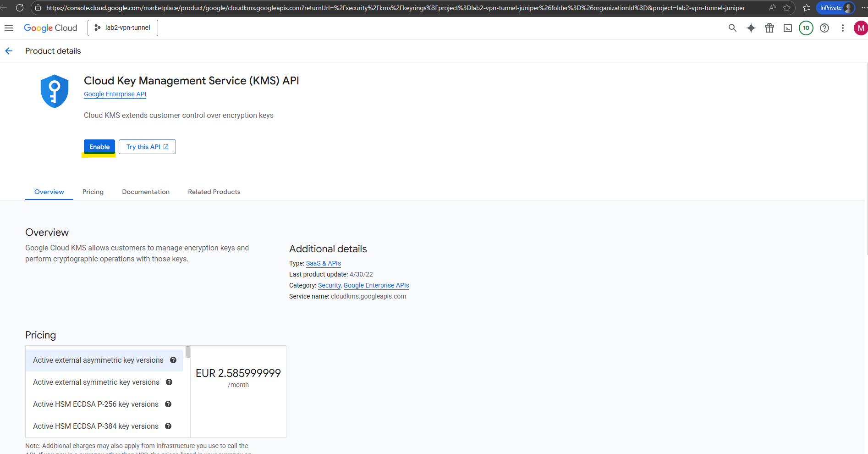Click the InPrivate profile button
Viewport: 868px width, 454px height.
click(835, 8)
